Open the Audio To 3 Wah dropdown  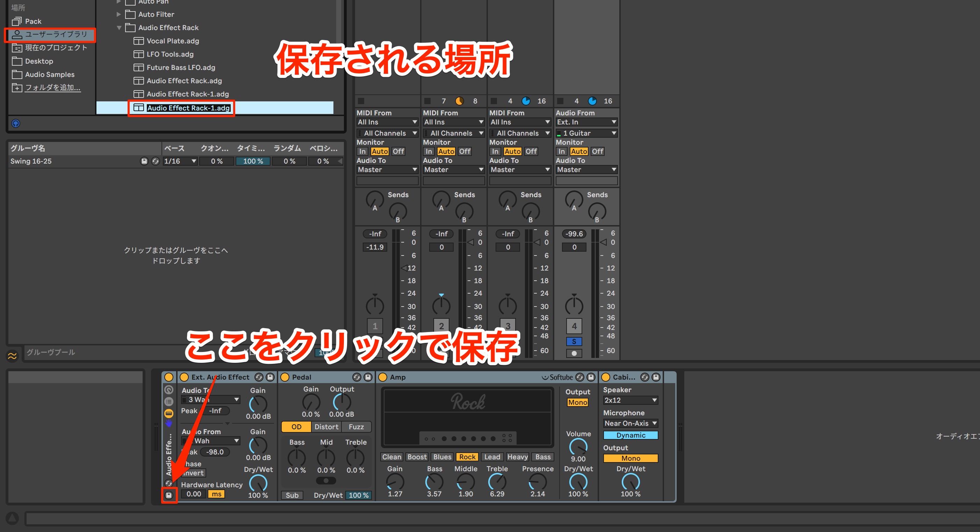pos(211,399)
